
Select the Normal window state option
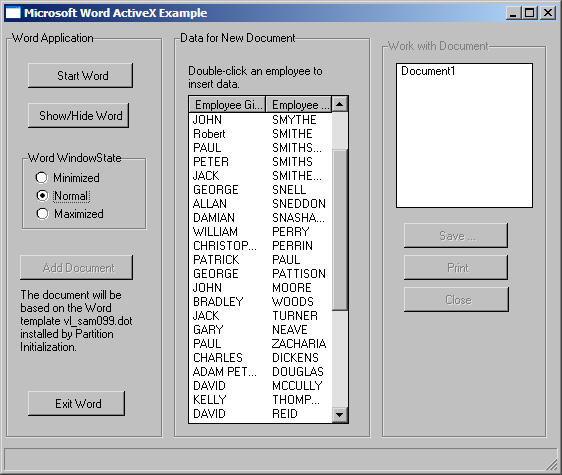42,195
